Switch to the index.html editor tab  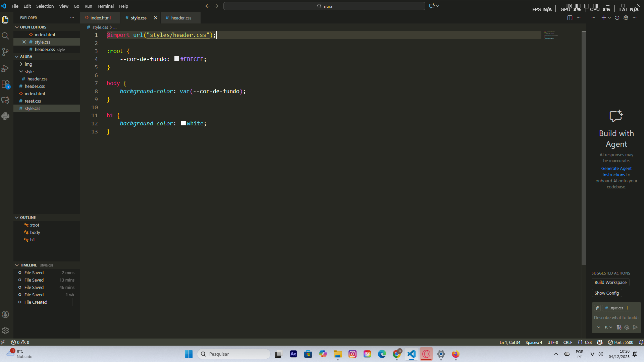click(100, 18)
